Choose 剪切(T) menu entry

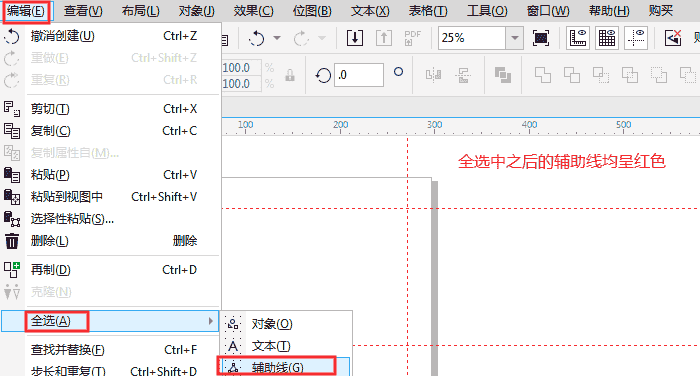click(x=111, y=109)
